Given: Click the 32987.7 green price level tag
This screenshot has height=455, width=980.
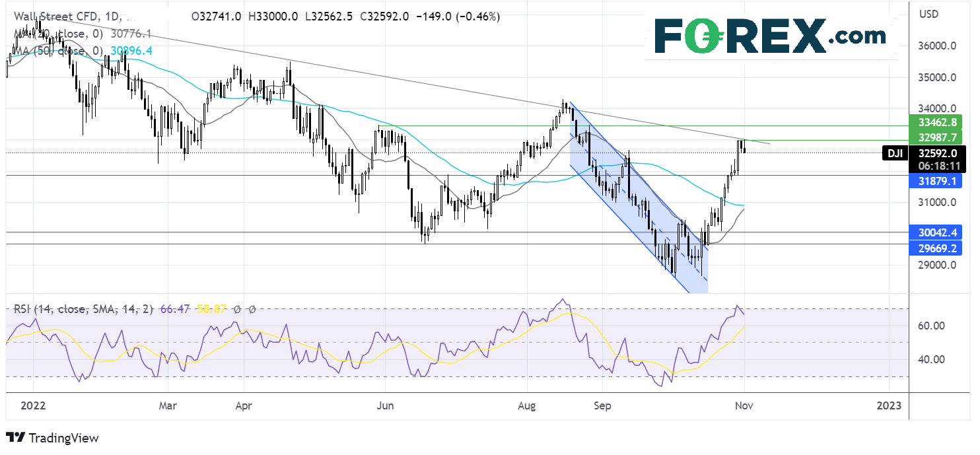Looking at the screenshot, I should (x=936, y=137).
